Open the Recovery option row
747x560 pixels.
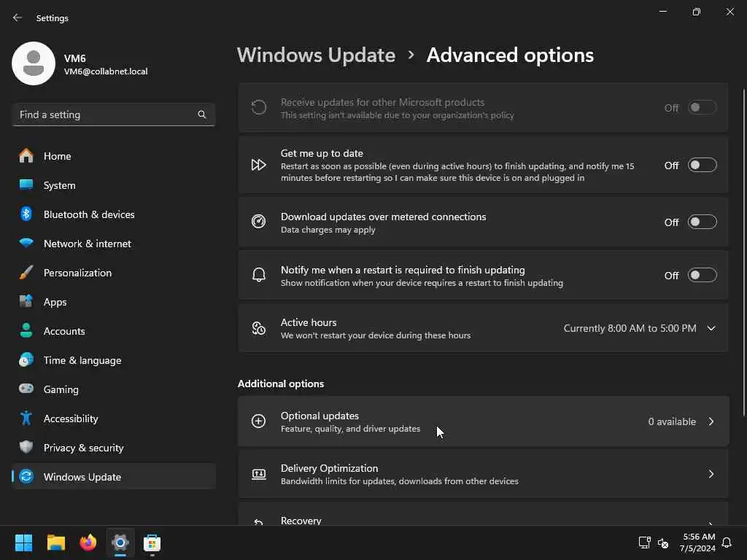(483, 514)
